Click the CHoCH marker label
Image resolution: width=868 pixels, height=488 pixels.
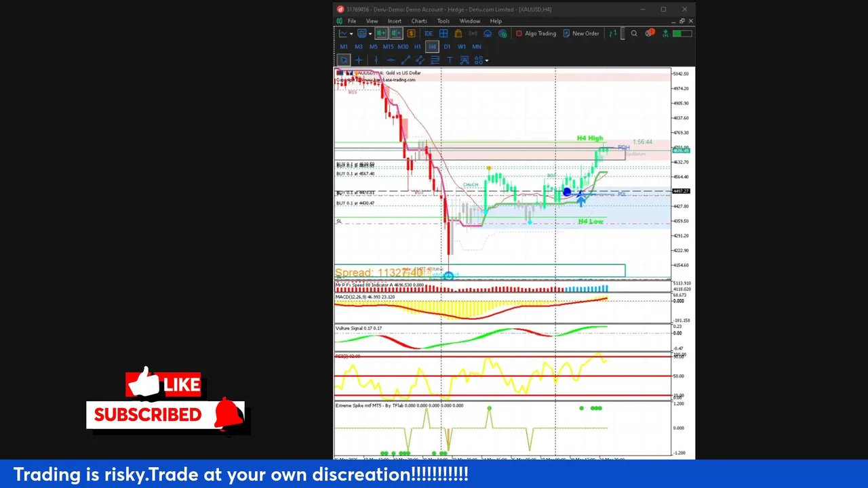click(x=471, y=184)
